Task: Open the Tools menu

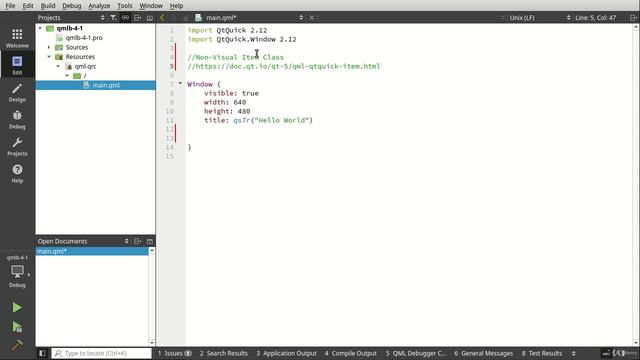Action: pyautogui.click(x=125, y=6)
